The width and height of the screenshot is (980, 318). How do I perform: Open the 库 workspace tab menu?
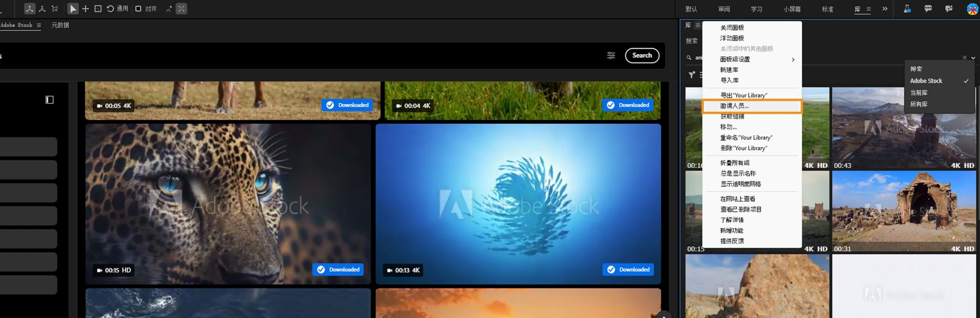pos(868,9)
